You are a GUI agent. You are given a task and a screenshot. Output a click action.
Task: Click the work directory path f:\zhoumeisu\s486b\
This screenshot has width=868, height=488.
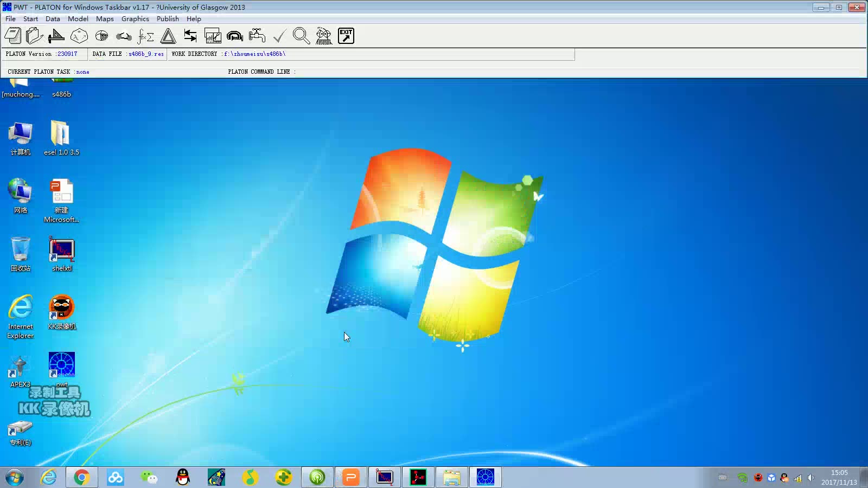tap(254, 54)
